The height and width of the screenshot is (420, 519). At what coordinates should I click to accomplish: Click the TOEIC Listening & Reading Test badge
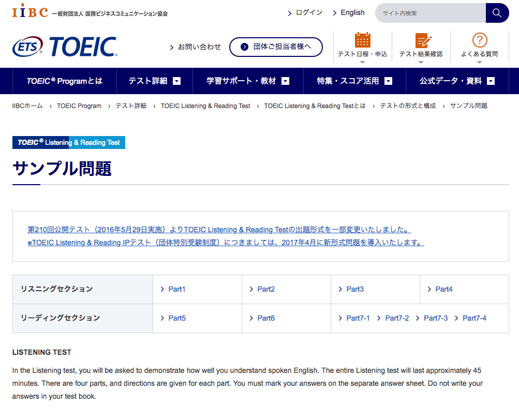[69, 142]
